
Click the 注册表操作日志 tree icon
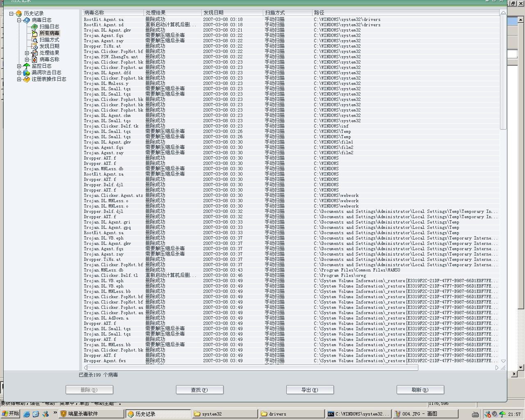click(x=27, y=79)
